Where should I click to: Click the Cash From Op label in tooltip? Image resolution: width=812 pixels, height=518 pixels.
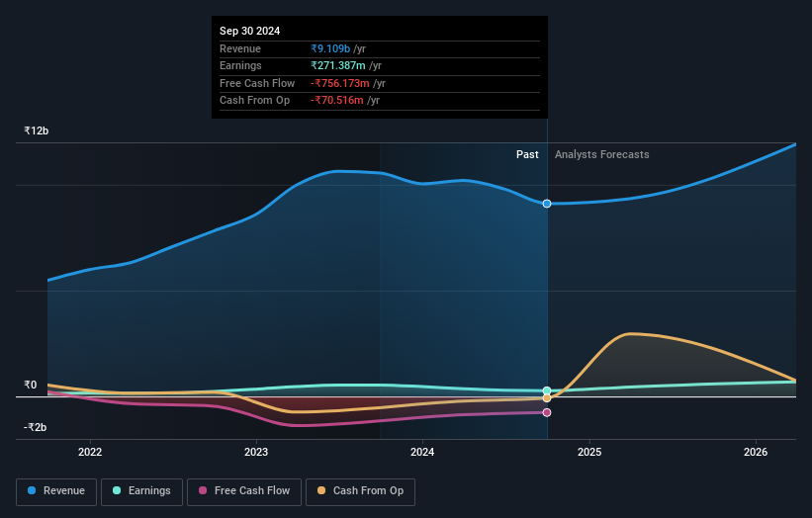tap(255, 101)
